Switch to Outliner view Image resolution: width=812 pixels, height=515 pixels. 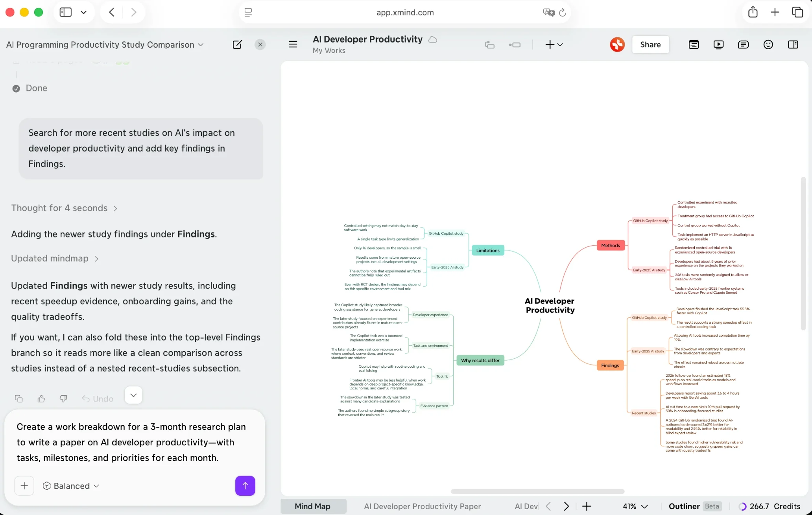694,506
